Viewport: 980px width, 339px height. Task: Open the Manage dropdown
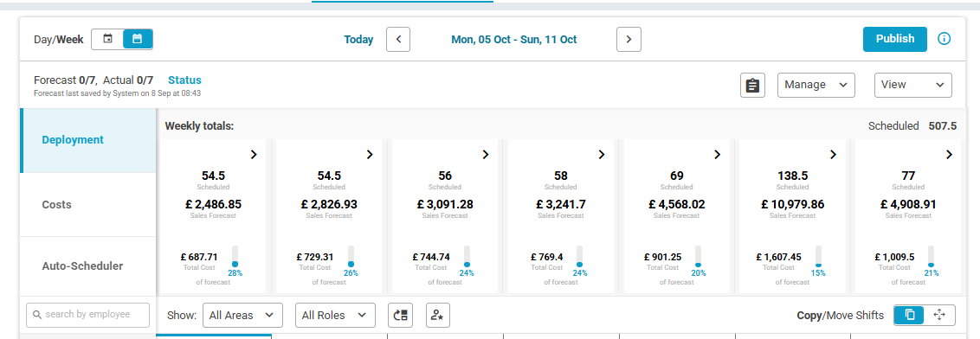[x=816, y=85]
